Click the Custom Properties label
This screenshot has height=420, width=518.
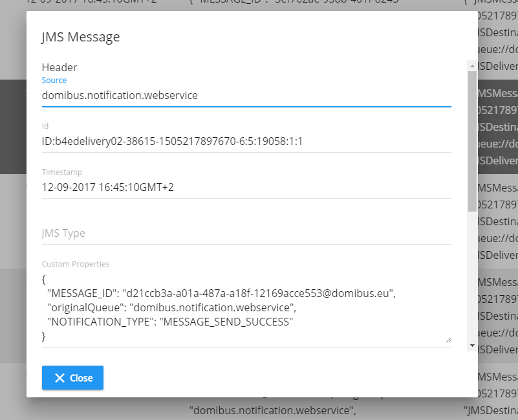[x=76, y=264]
